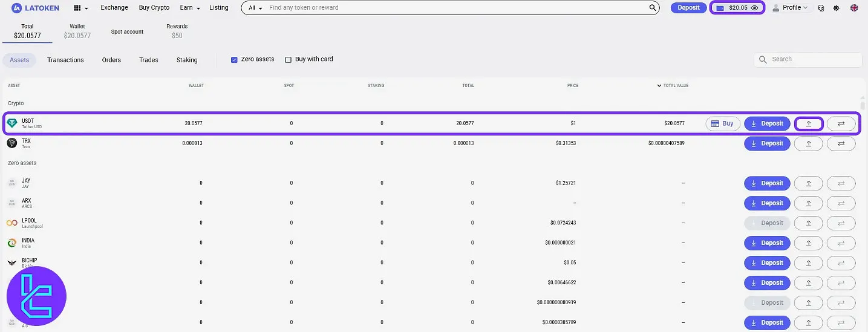Uncheck the Zero assets checkbox
Screen dimensions: 868x332
[234, 60]
